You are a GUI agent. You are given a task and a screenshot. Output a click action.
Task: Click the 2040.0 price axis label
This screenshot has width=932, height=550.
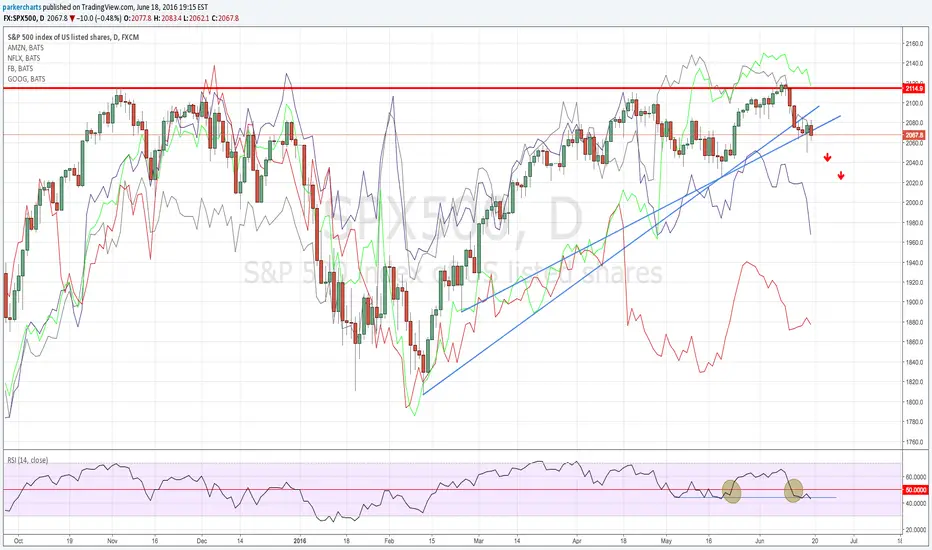(x=914, y=163)
